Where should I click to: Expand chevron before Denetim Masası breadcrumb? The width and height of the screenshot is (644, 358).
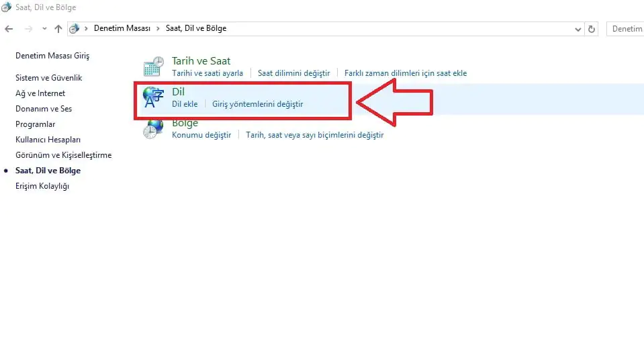pos(86,29)
